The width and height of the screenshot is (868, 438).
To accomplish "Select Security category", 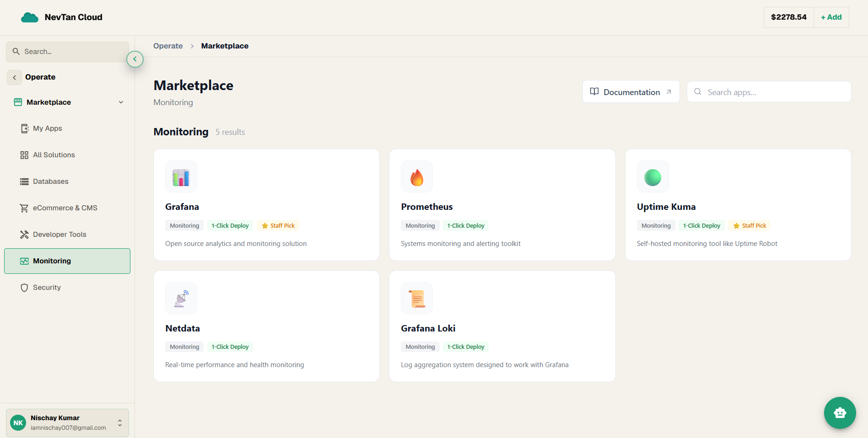I will pos(67,288).
